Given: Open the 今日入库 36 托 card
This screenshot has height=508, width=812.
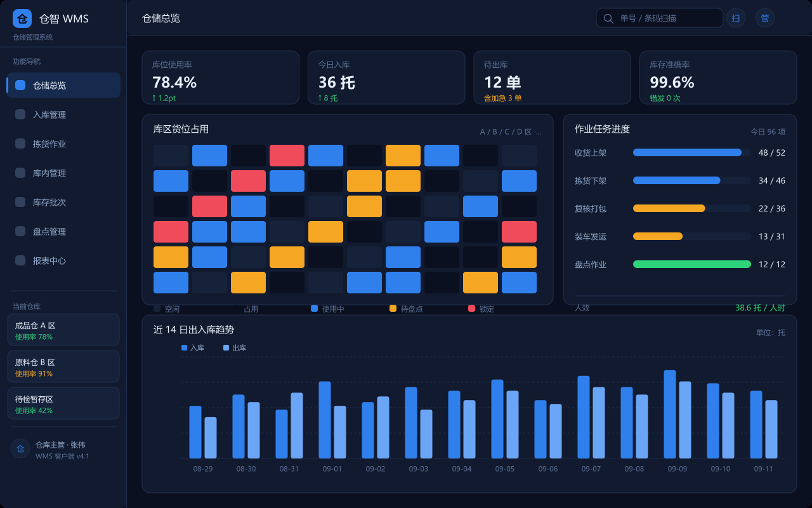Looking at the screenshot, I should coord(386,77).
